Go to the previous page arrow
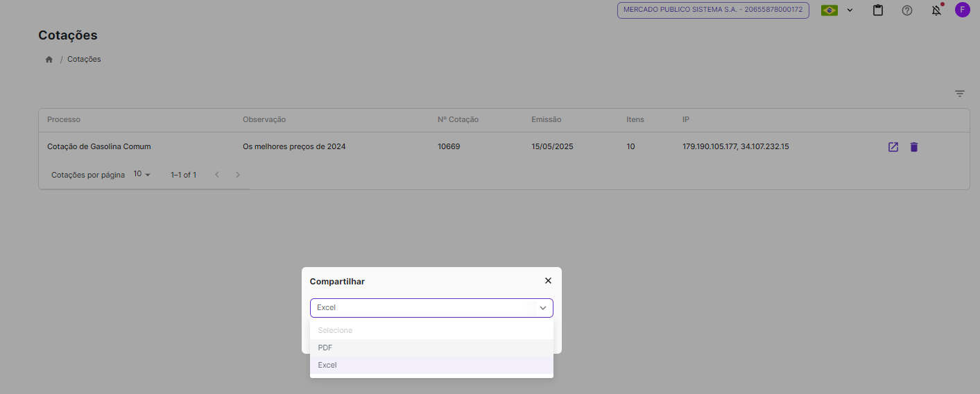Image resolution: width=980 pixels, height=394 pixels. [217, 175]
